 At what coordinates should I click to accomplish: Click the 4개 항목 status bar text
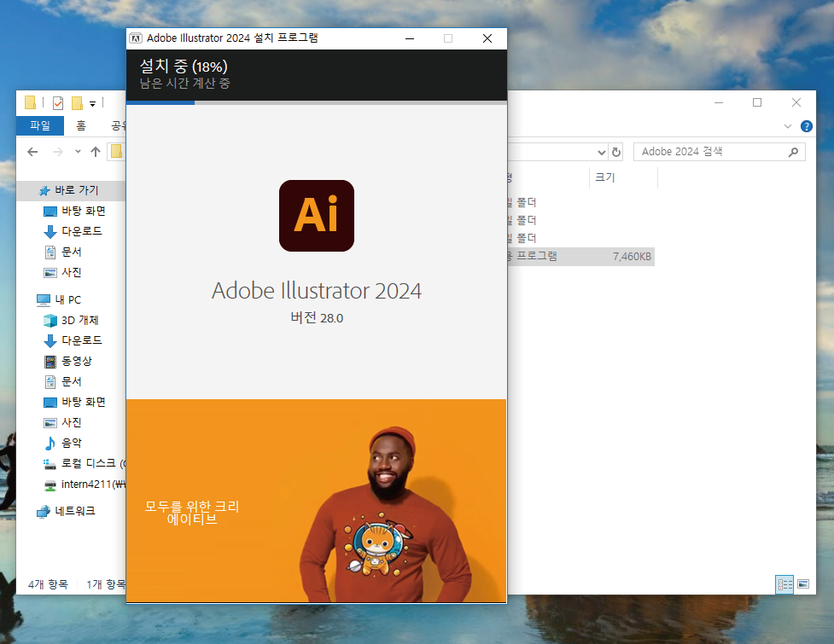tap(48, 584)
